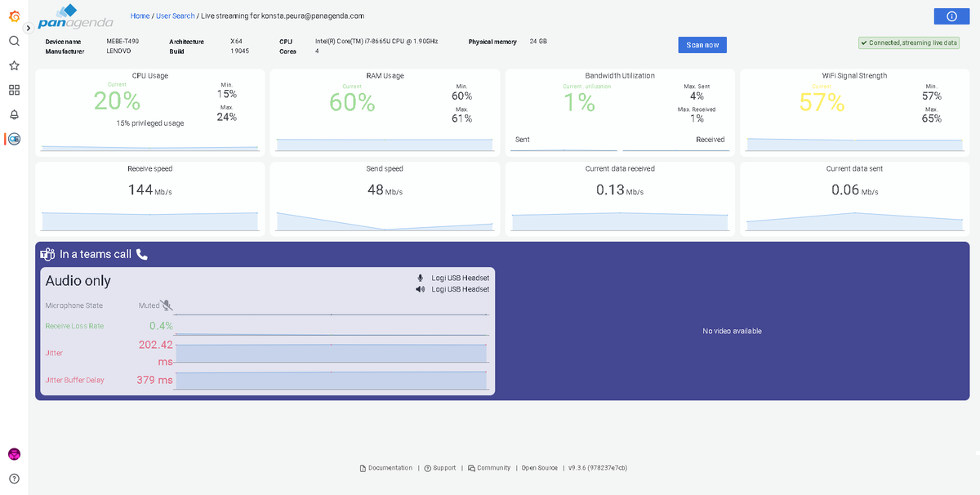Open the alerting bell icon
This screenshot has height=495, width=980.
pyautogui.click(x=14, y=114)
